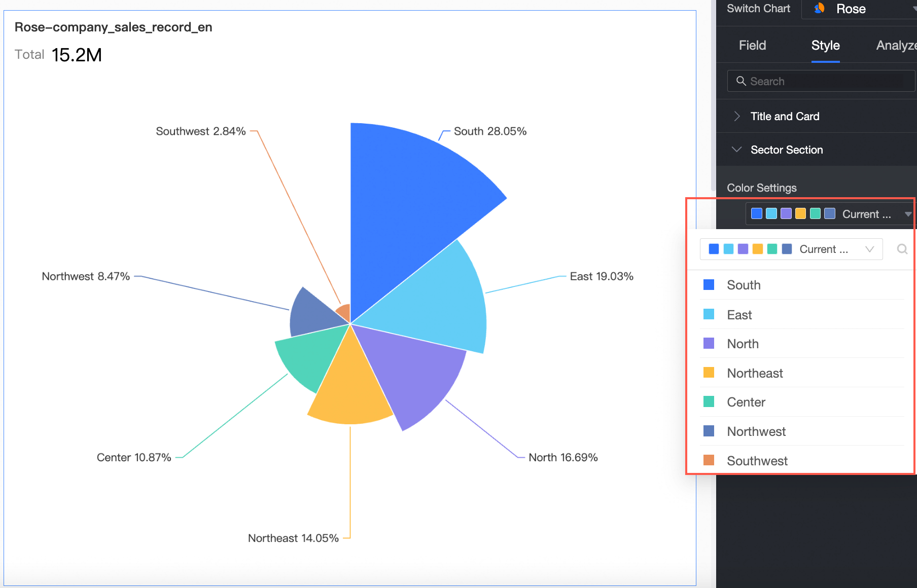Select the East row label
The image size is (917, 588).
click(739, 315)
